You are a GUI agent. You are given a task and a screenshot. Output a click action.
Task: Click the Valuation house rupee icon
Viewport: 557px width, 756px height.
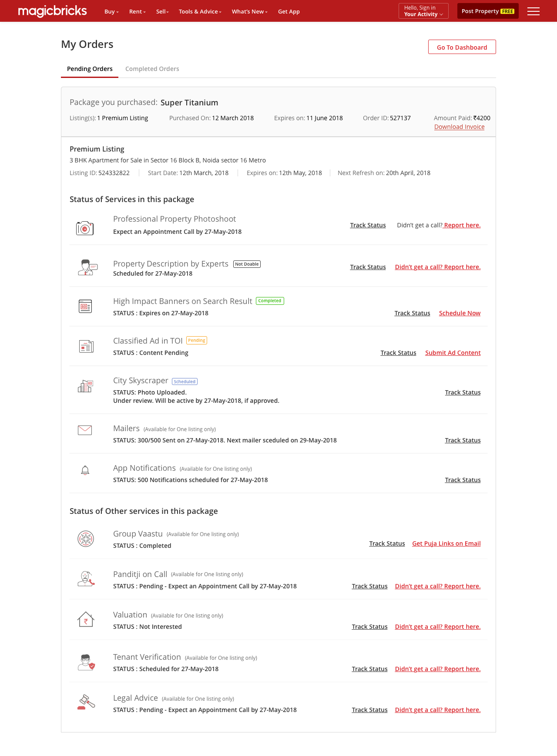tap(86, 619)
